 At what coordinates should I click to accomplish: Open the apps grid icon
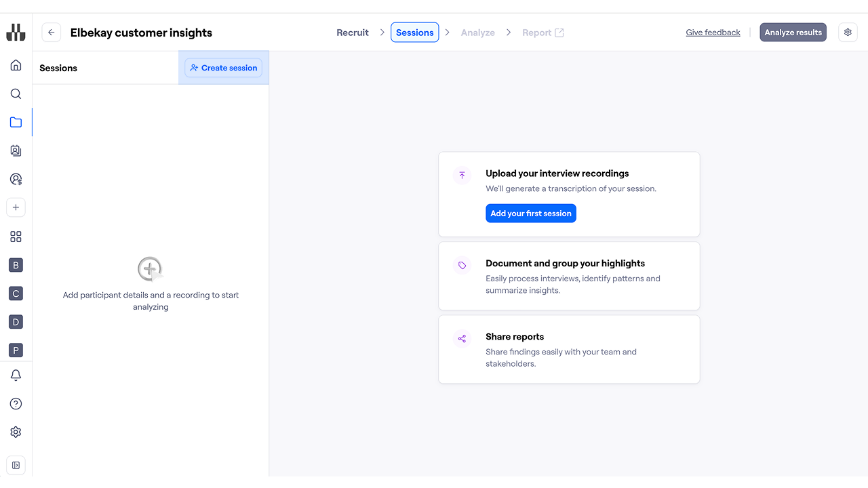16,237
